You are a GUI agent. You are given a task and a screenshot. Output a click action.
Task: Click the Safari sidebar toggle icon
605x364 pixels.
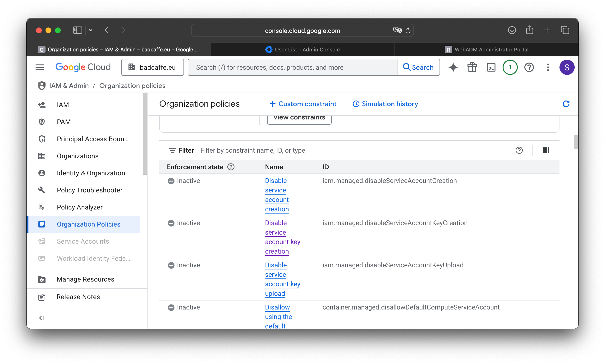coord(77,30)
